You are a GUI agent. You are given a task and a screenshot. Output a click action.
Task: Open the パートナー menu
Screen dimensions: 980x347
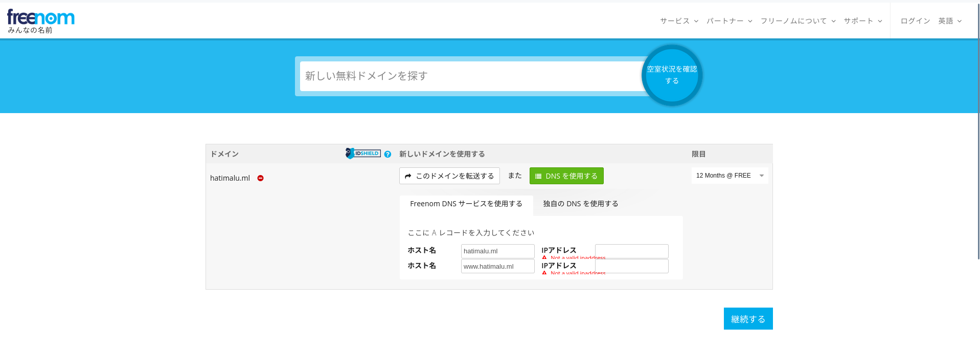click(730, 21)
